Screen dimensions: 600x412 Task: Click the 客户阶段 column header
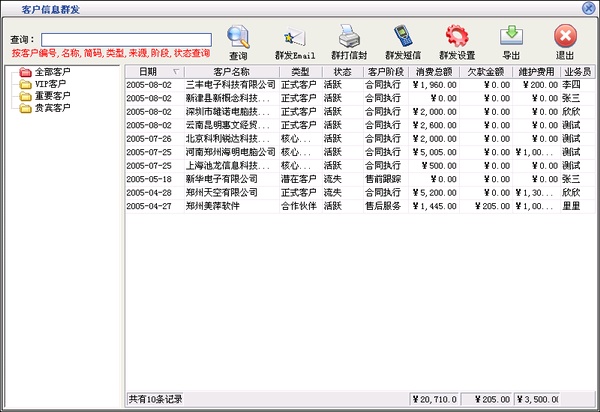[385, 72]
